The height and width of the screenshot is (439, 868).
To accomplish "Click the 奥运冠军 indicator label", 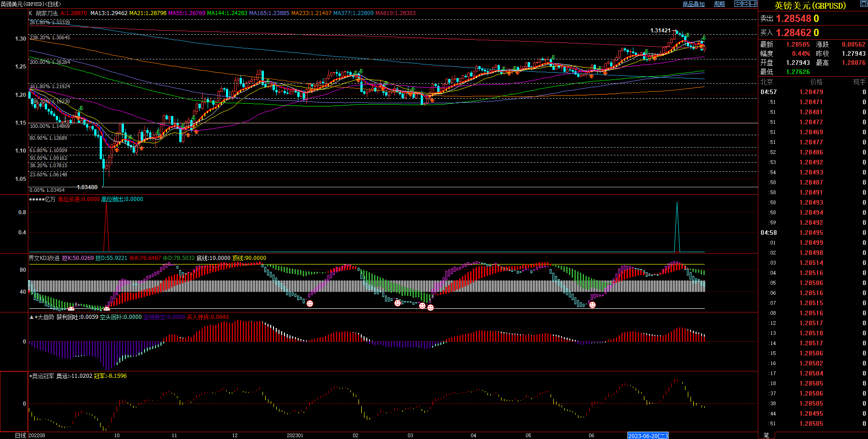I will tap(43, 376).
